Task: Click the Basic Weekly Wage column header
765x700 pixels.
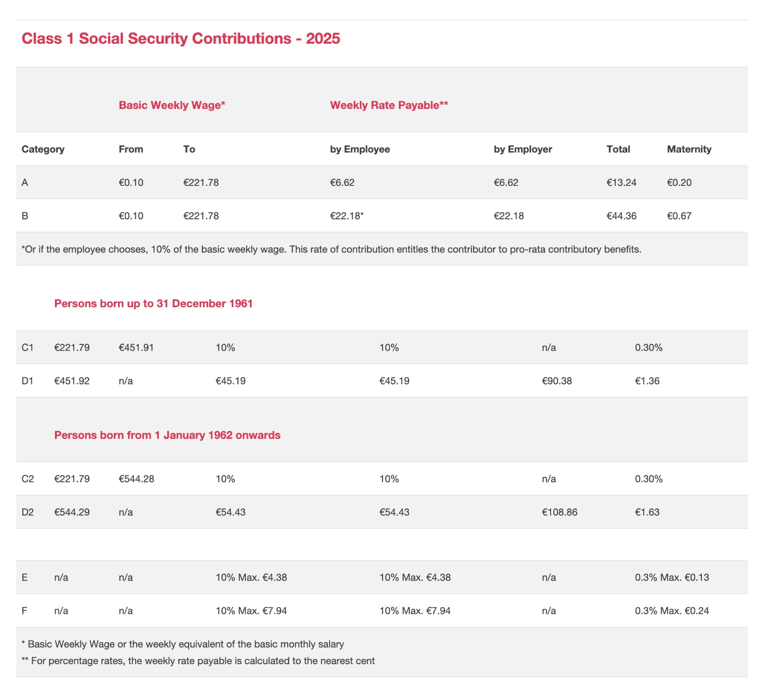Action: click(172, 105)
